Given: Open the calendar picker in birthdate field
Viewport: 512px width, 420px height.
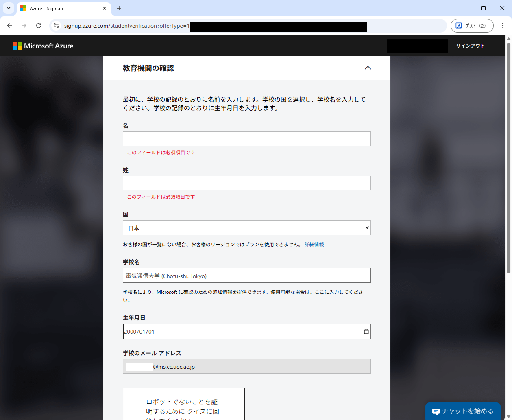Looking at the screenshot, I should coord(366,332).
